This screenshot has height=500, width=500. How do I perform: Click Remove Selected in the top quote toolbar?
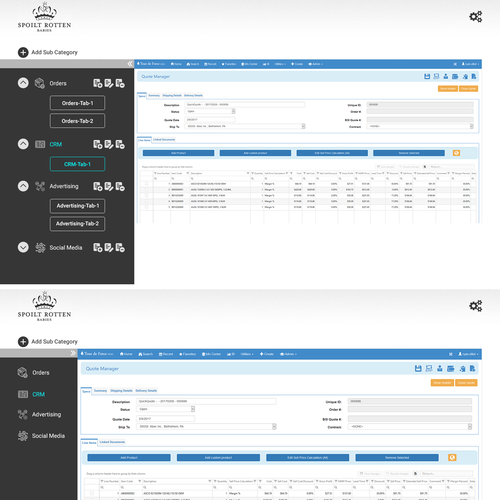click(409, 153)
